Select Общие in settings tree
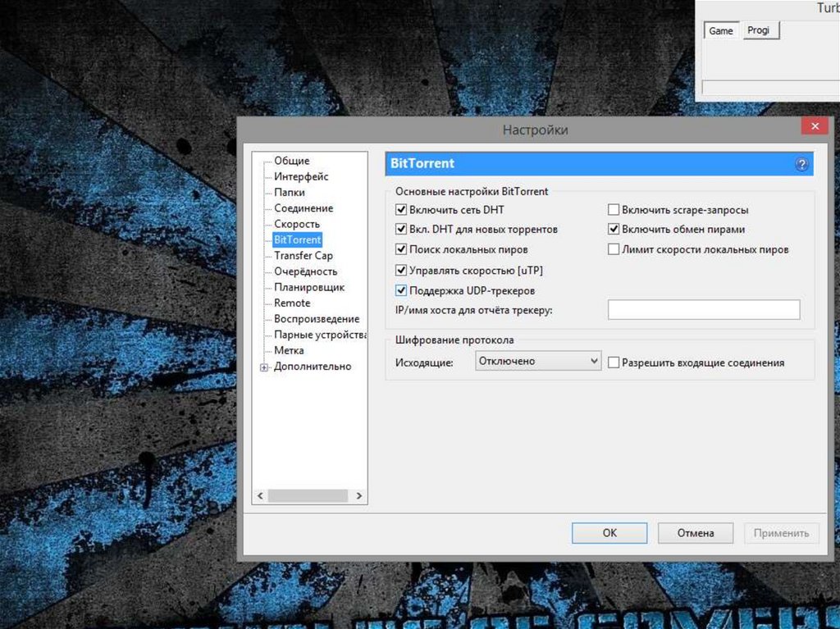 (291, 161)
